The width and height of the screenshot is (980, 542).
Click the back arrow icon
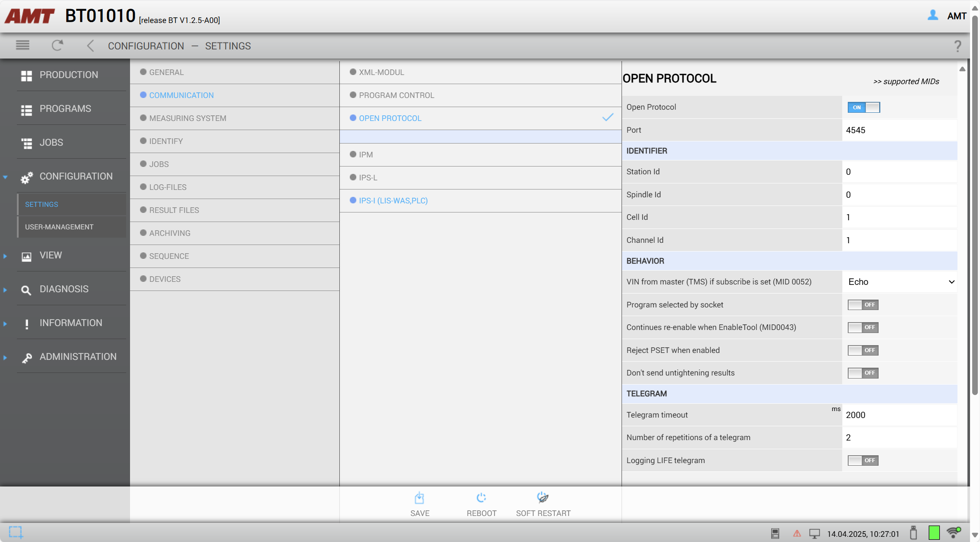90,46
